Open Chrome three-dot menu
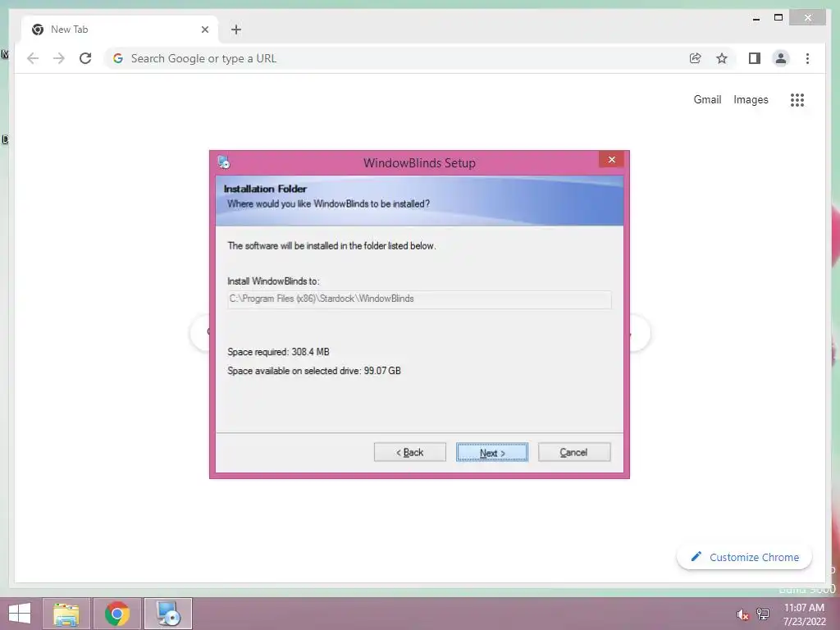The image size is (840, 630). (807, 58)
